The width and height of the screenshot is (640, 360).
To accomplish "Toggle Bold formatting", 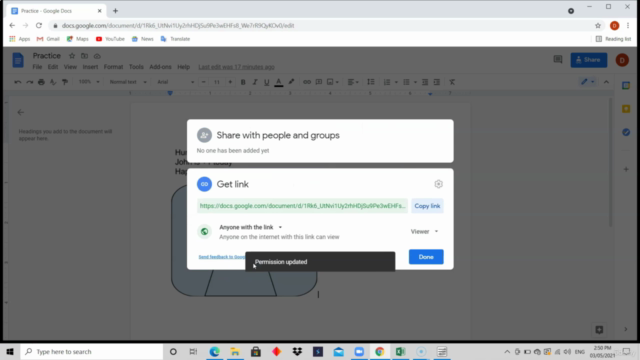I will pos(243,82).
